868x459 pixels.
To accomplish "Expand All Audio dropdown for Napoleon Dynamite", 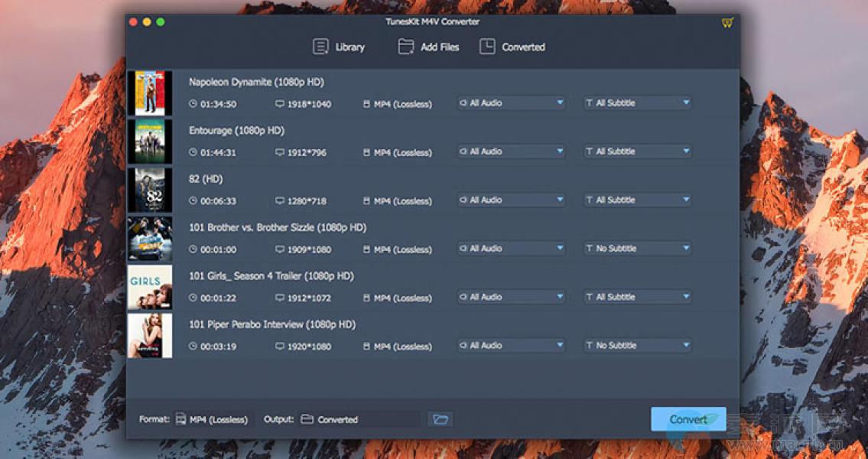I will pos(511,103).
